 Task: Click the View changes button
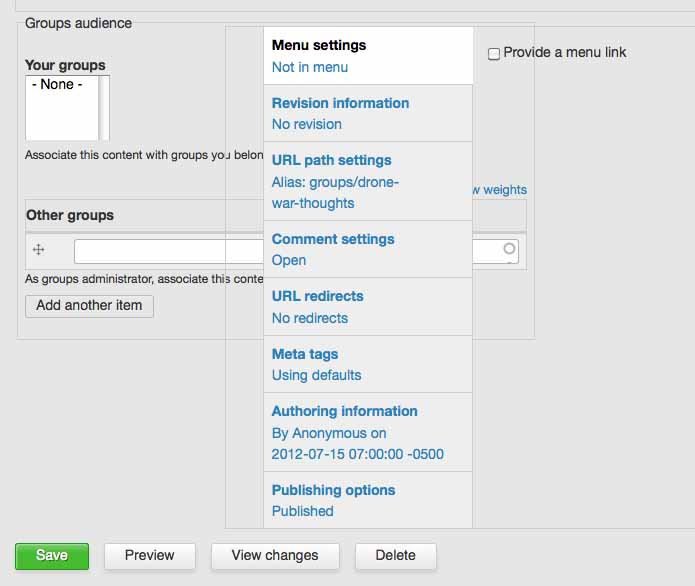(x=275, y=556)
